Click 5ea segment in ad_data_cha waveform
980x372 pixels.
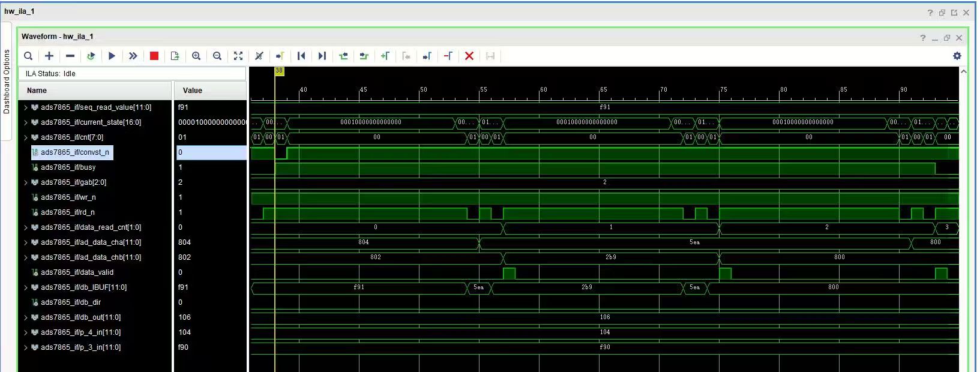coord(694,242)
